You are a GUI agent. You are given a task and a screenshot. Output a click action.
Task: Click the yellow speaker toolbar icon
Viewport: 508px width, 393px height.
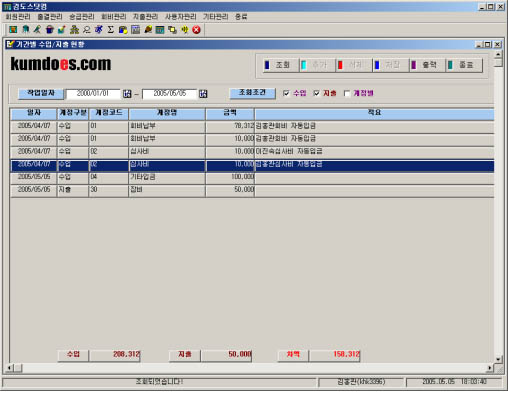tap(184, 30)
